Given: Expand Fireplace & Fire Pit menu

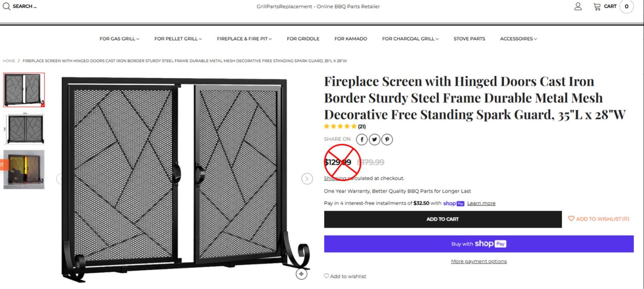Looking at the screenshot, I should pyautogui.click(x=244, y=39).
